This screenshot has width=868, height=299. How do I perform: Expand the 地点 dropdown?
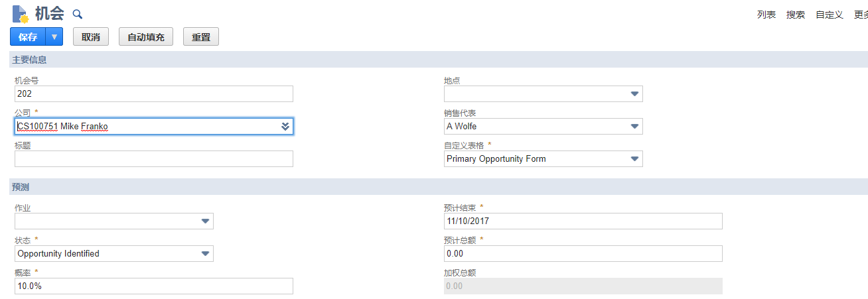point(634,94)
